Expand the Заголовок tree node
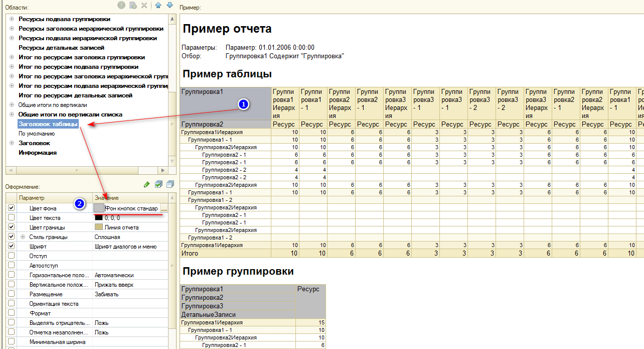The width and height of the screenshot is (644, 349). 12,143
